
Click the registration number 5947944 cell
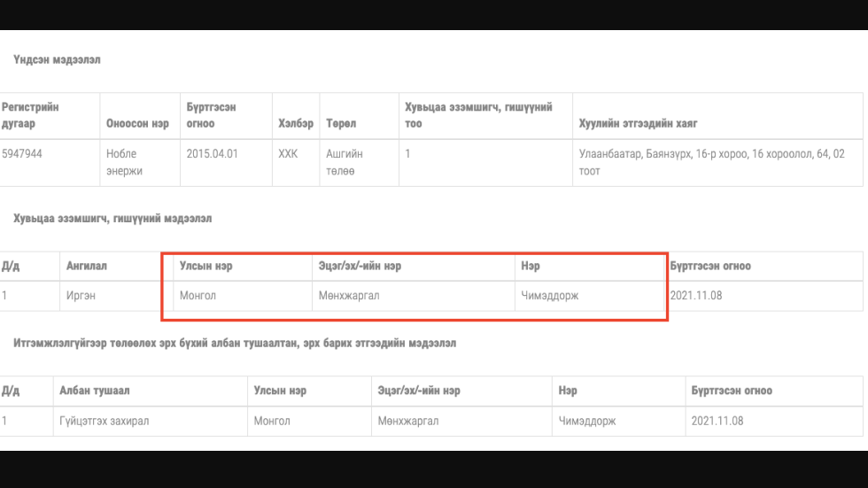[x=22, y=153]
